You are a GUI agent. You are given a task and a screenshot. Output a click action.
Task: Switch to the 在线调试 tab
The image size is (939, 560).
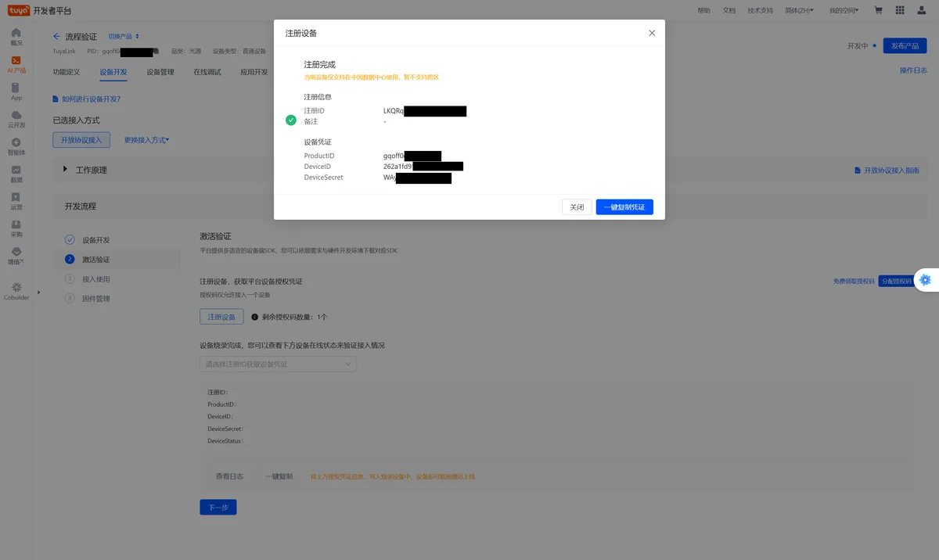(x=207, y=72)
